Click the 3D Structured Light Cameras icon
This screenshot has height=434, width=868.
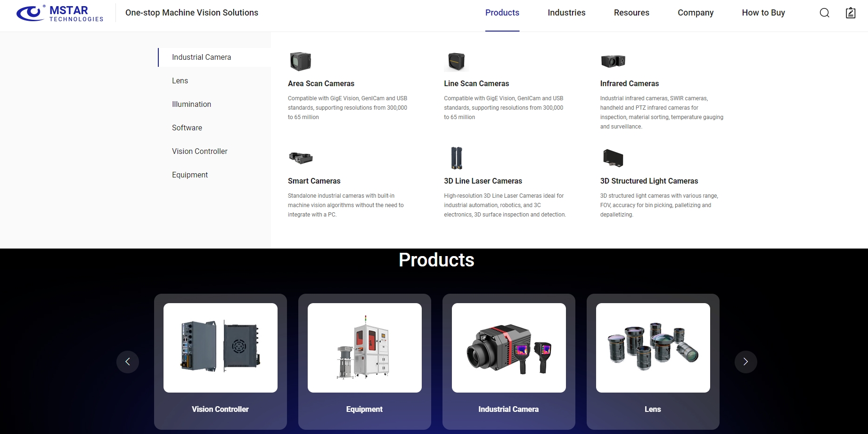click(613, 158)
